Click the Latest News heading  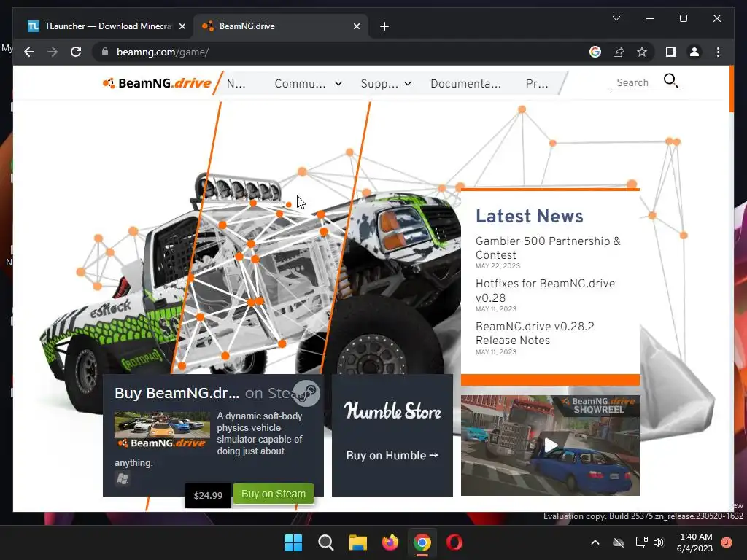pos(530,216)
